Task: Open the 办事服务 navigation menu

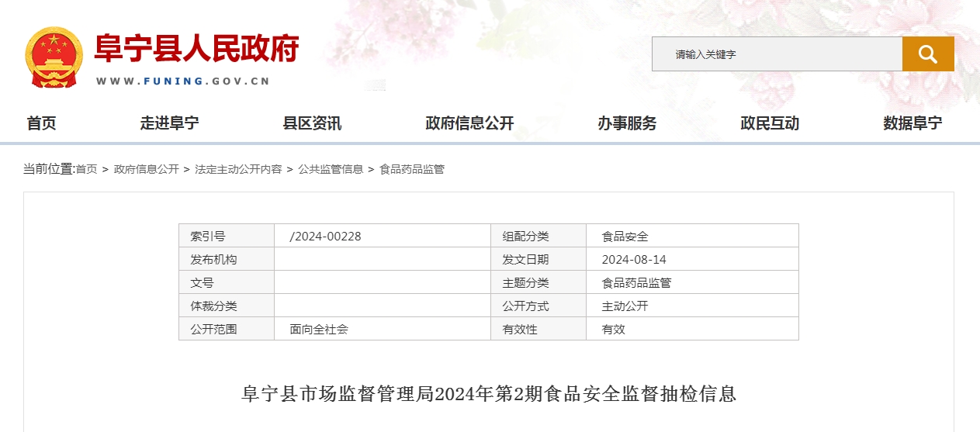Action: coord(627,123)
